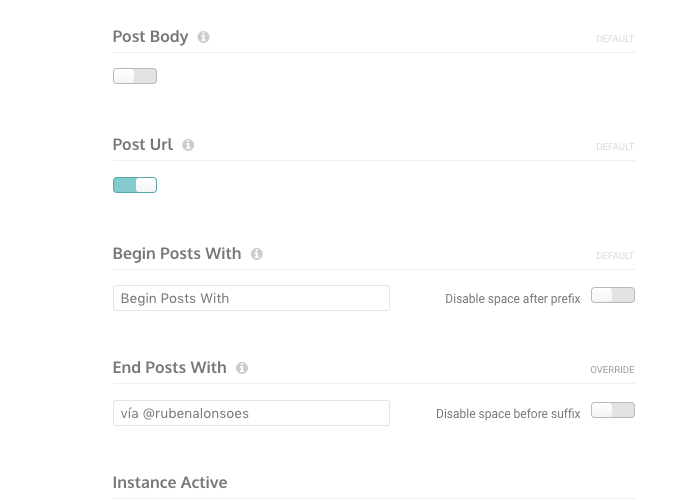Click DEFAULT label for Post Url

click(x=615, y=147)
